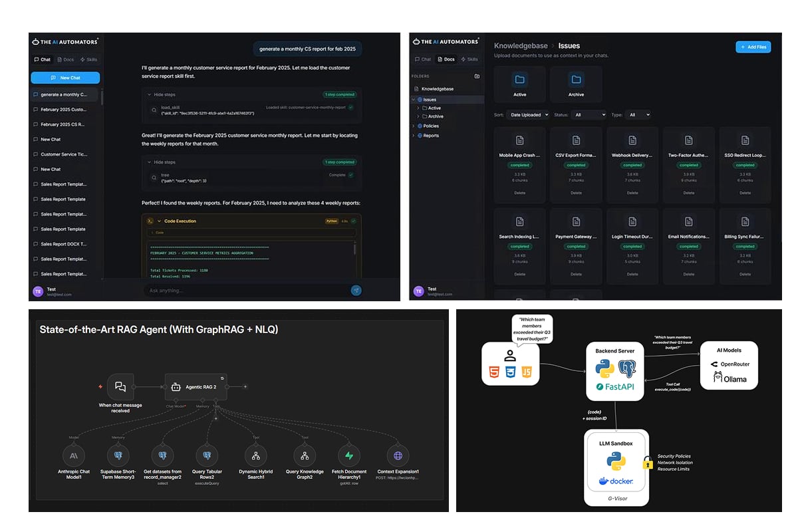Collapse the Code Execution block
Viewport: 798px width, 532px height.
pyautogui.click(x=160, y=221)
